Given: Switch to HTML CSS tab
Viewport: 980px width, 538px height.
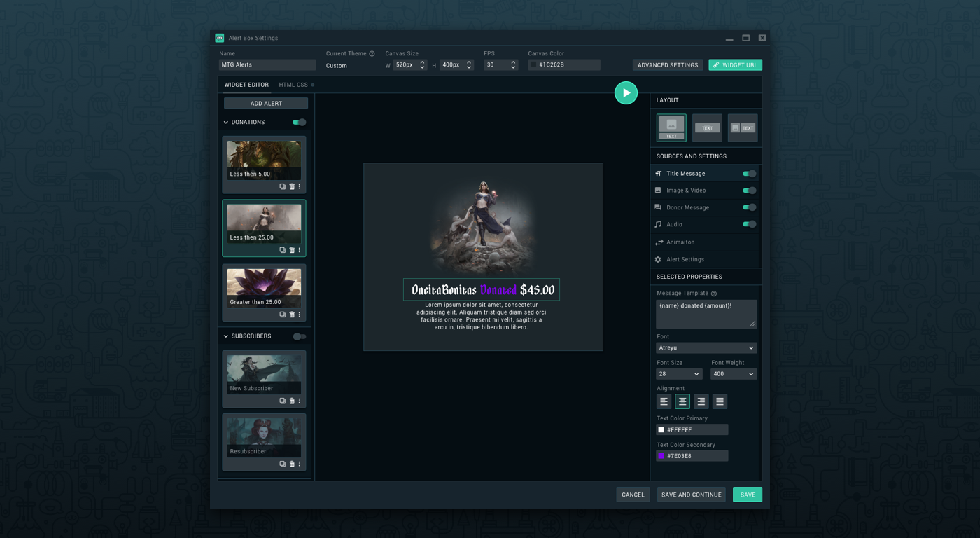Looking at the screenshot, I should [293, 85].
